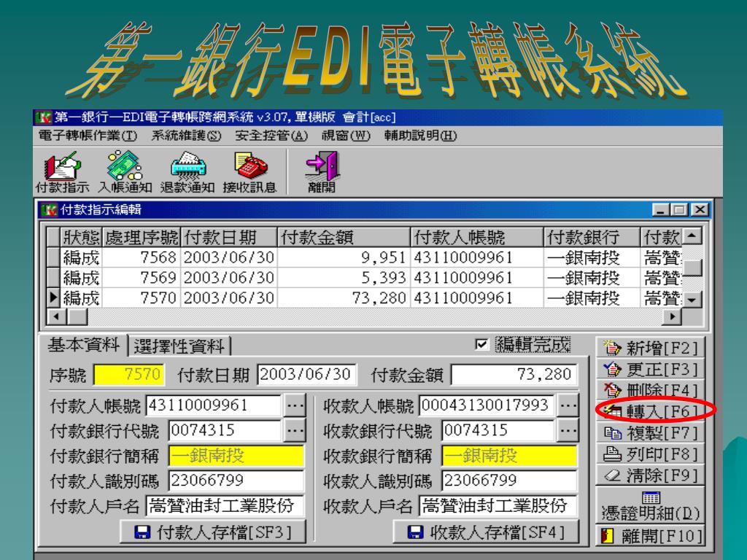
Task: Click the 收款銀行代號 input field
Action: pyautogui.click(x=498, y=431)
